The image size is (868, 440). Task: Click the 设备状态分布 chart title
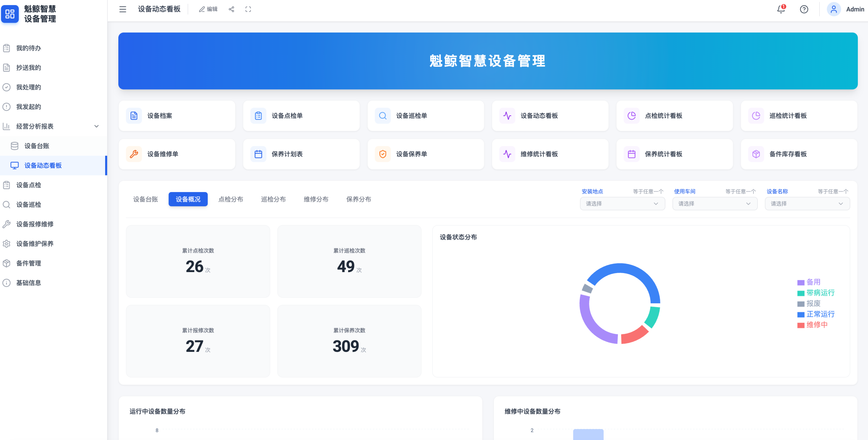pyautogui.click(x=458, y=237)
